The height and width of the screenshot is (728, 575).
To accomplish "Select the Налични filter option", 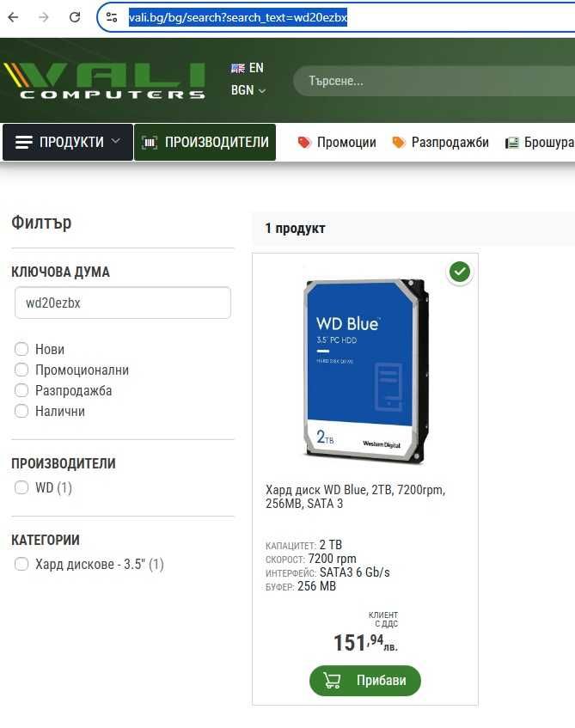I will (x=21, y=411).
